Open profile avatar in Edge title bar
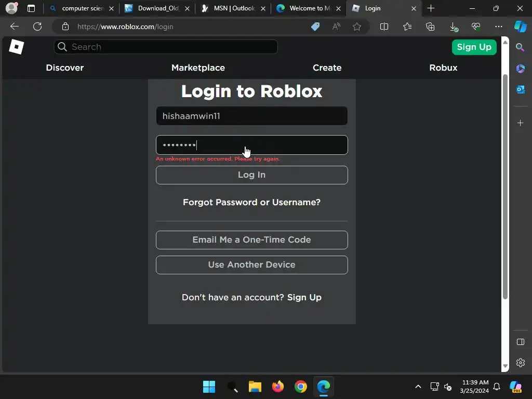This screenshot has height=399, width=532. 12,8
